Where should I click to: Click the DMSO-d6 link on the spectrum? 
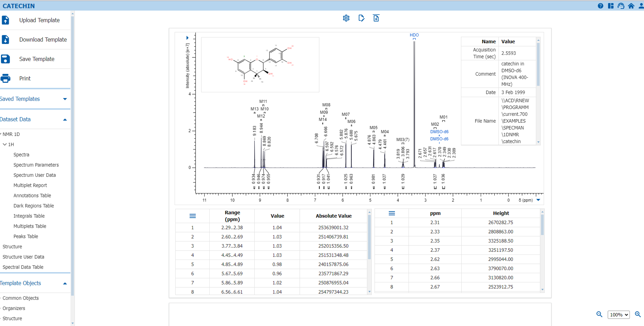[x=439, y=132]
